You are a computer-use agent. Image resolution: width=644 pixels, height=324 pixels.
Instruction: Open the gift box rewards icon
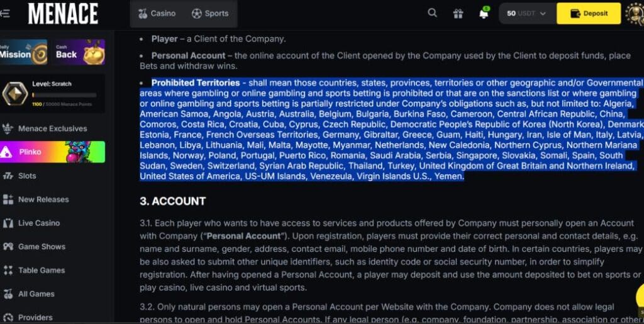pyautogui.click(x=458, y=13)
